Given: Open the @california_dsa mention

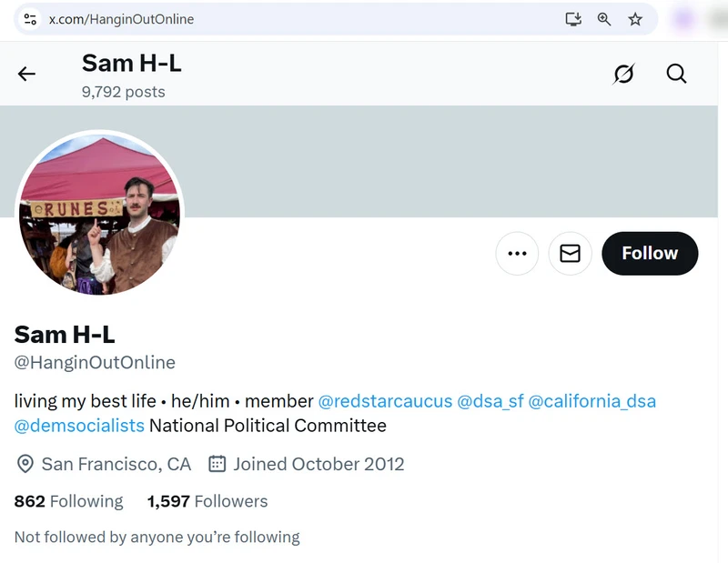Looking at the screenshot, I should [x=591, y=401].
